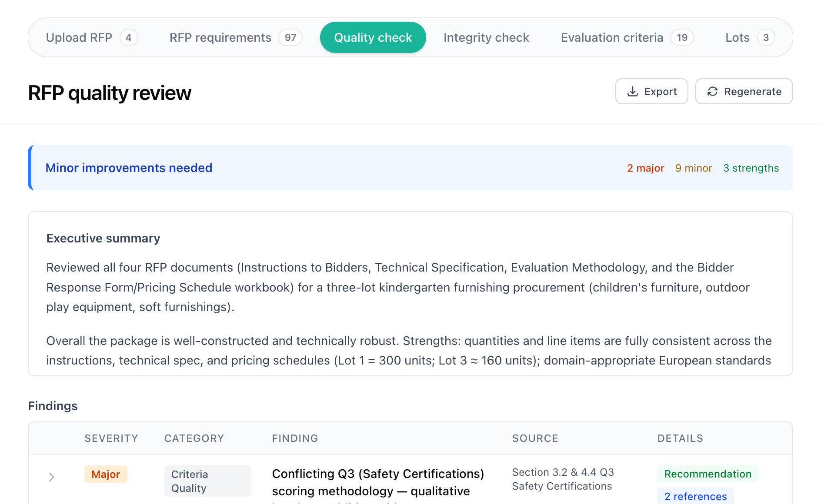Image resolution: width=821 pixels, height=504 pixels.
Task: Open the 2 references link
Action: 695,497
